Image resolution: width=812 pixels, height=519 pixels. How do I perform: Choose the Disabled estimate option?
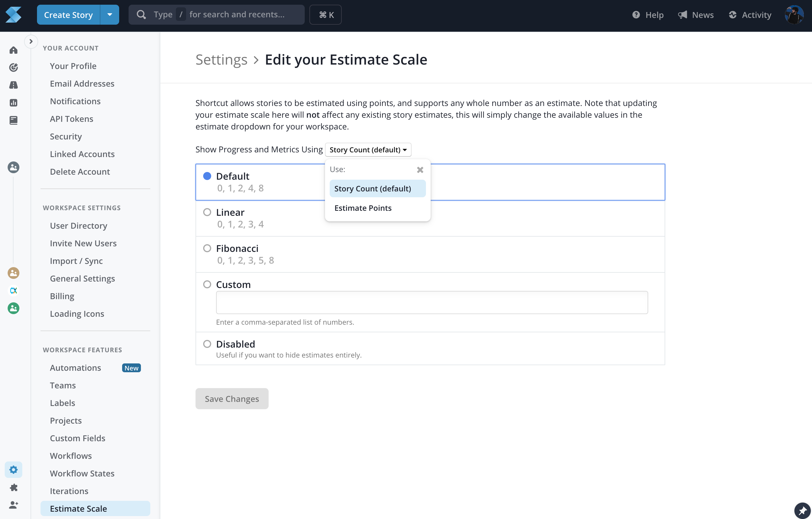point(207,344)
